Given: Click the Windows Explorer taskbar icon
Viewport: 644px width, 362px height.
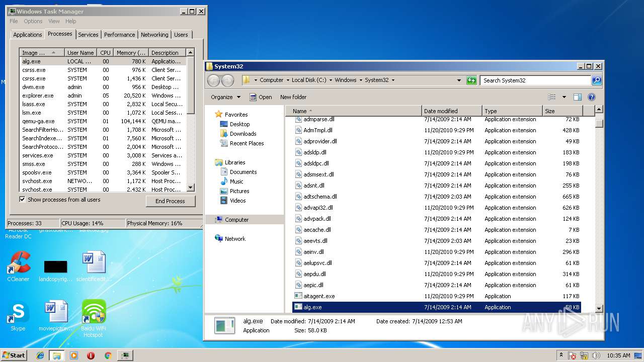Looking at the screenshot, I should point(57,355).
